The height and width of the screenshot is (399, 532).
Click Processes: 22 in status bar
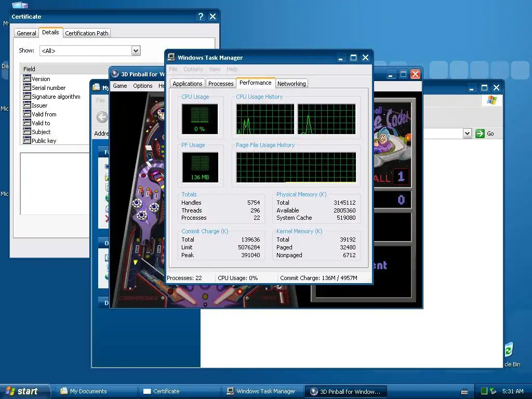(184, 278)
